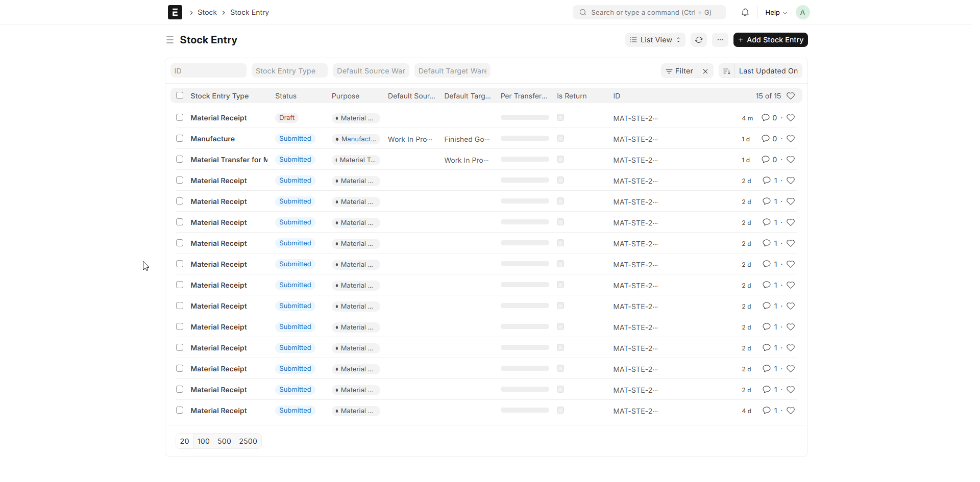Select all entries with header checkbox
Image resolution: width=980 pixels, height=482 pixels.
point(180,95)
